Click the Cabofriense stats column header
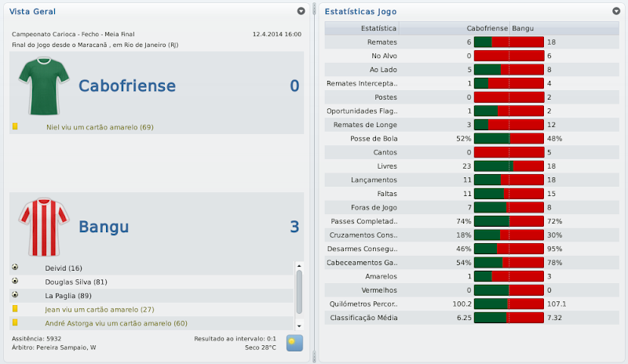 (485, 28)
